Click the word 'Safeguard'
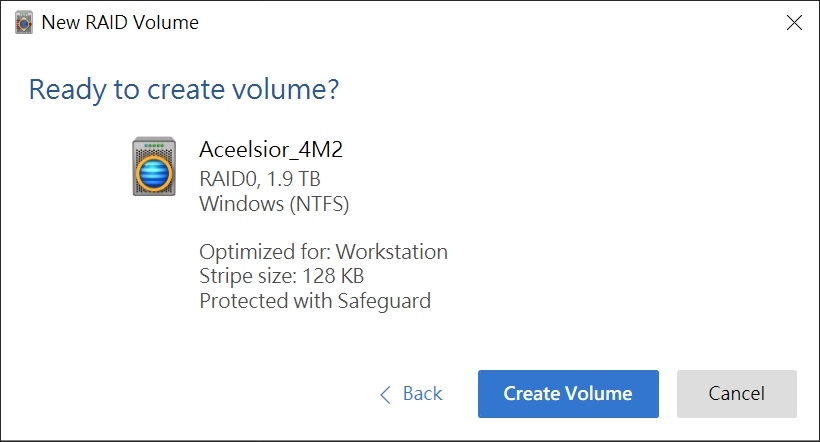820x442 pixels. tap(384, 302)
